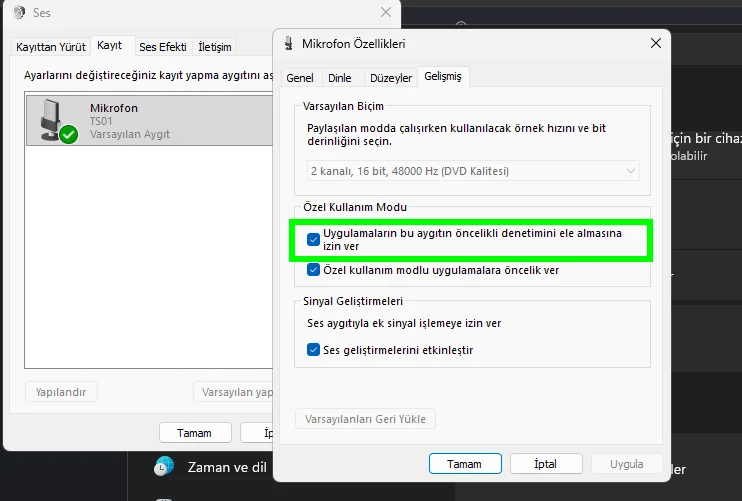Screen dimensions: 742x501
Task: Click the Varsayılan Aygıt status text
Action: tap(130, 134)
